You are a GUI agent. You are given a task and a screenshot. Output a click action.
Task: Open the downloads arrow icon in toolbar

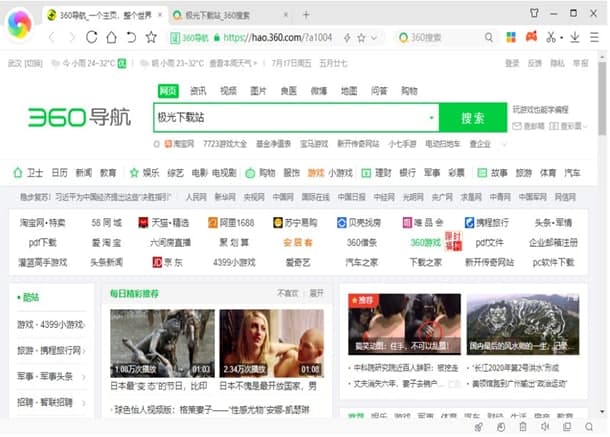tap(575, 37)
